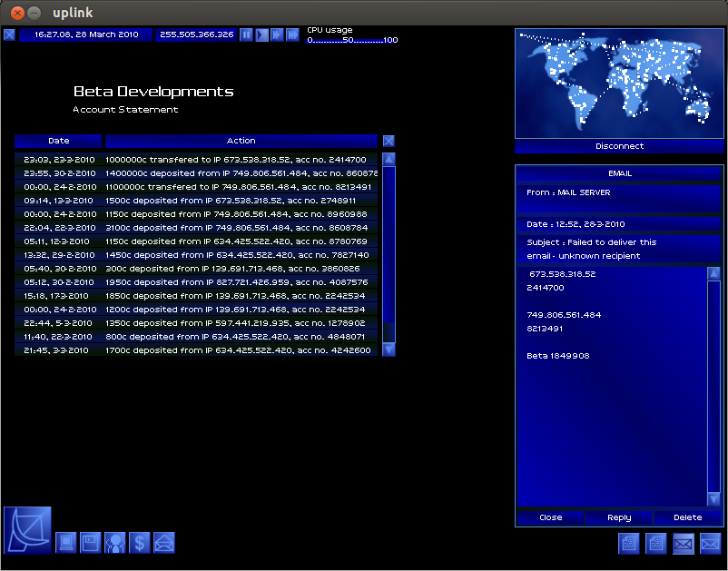This screenshot has width=728, height=571.
Task: Click the IP address 255.505.366.326 display
Action: 196,34
